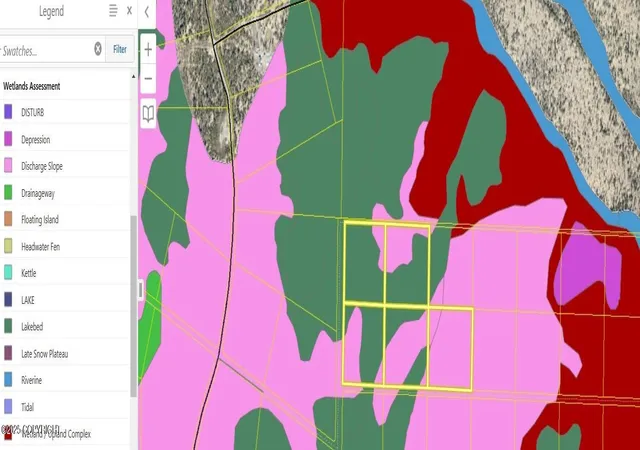The height and width of the screenshot is (450, 640).
Task: Click the legend vertical scrollbar thumb
Action: [x=133, y=306]
